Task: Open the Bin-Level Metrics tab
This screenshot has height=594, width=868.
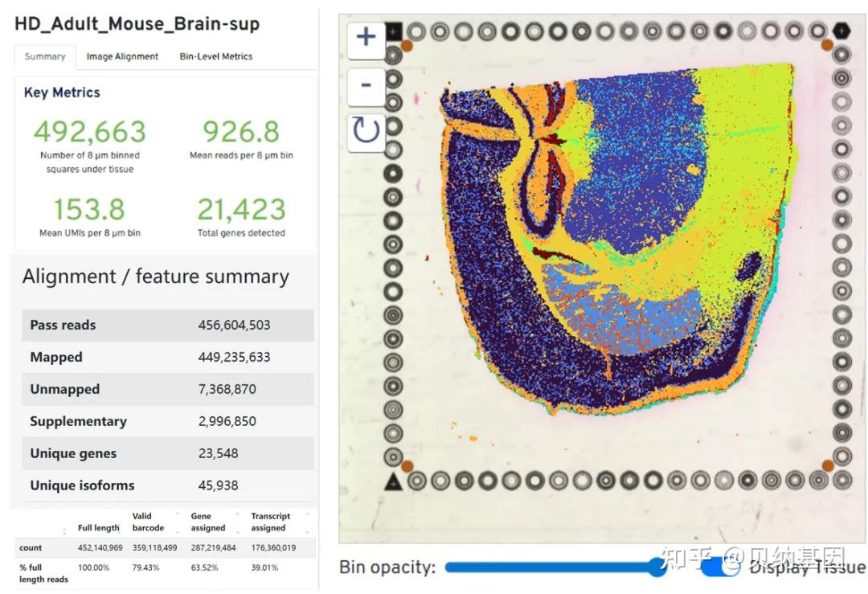Action: point(215,57)
